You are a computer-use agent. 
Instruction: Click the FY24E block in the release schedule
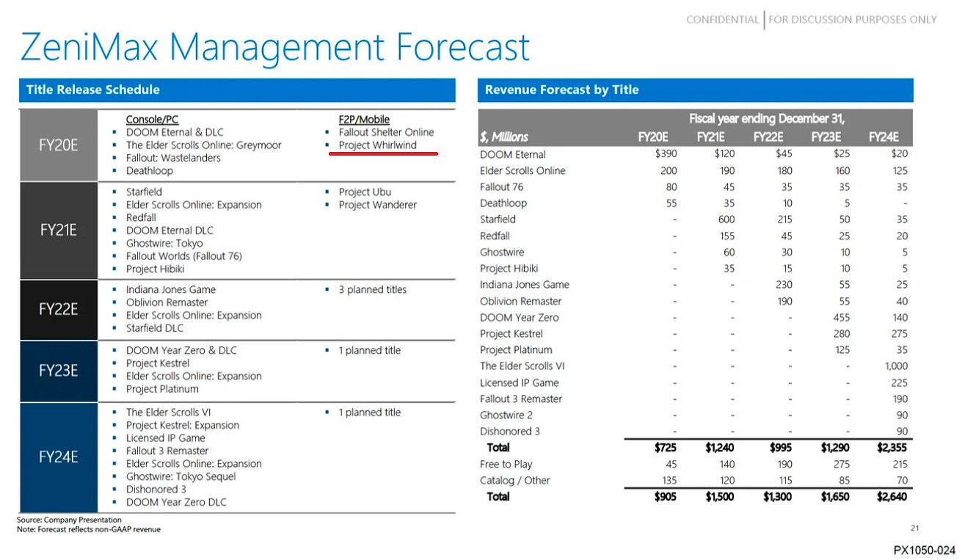[59, 457]
